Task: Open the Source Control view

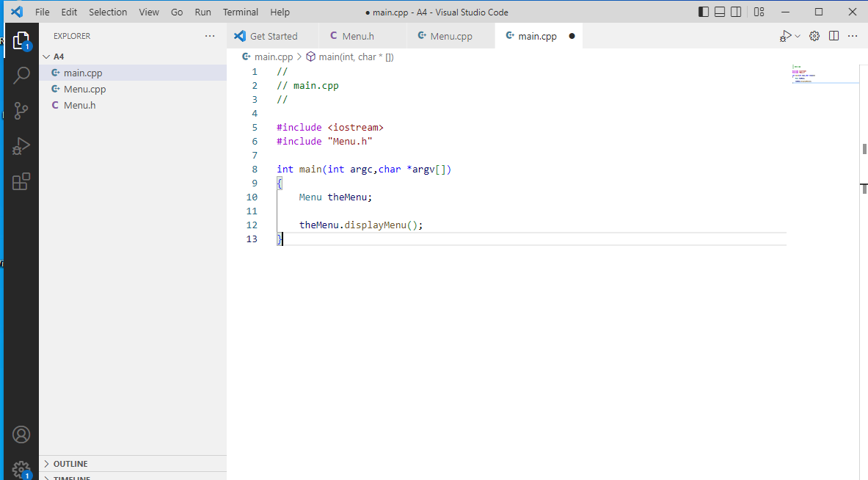Action: (21, 111)
